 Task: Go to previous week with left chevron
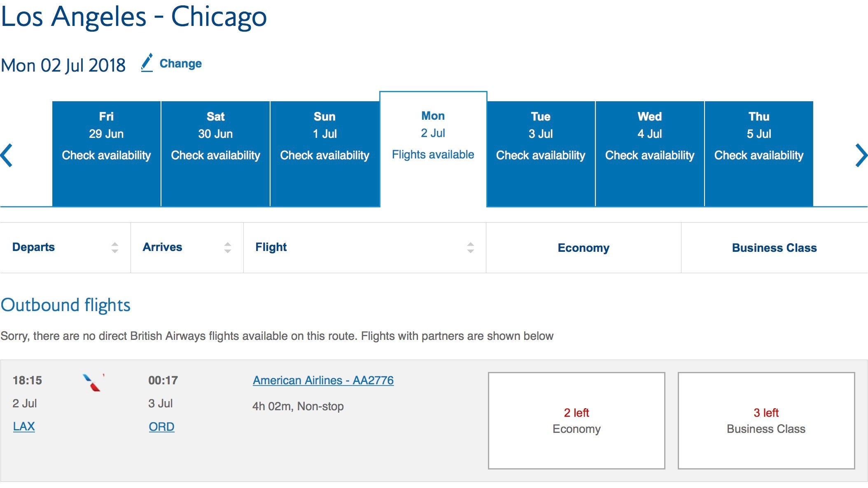coord(7,155)
